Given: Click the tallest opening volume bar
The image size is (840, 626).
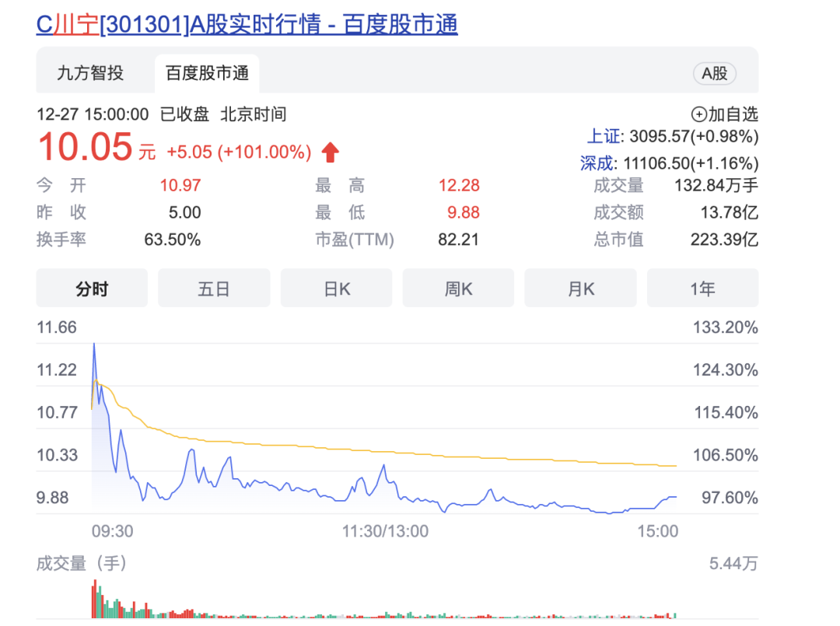Looking at the screenshot, I should pyautogui.click(x=96, y=599).
